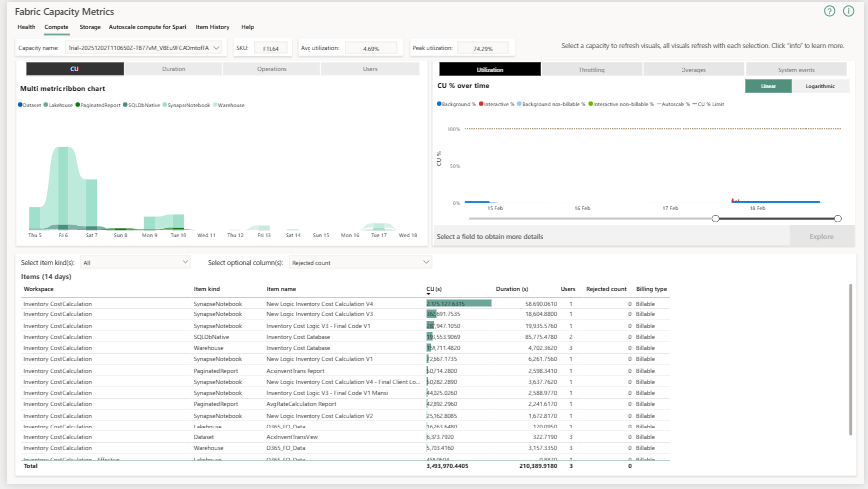Screen dimensions: 868x489
Task: Select the AvgRateCalculation Report item name
Action: click(302, 404)
